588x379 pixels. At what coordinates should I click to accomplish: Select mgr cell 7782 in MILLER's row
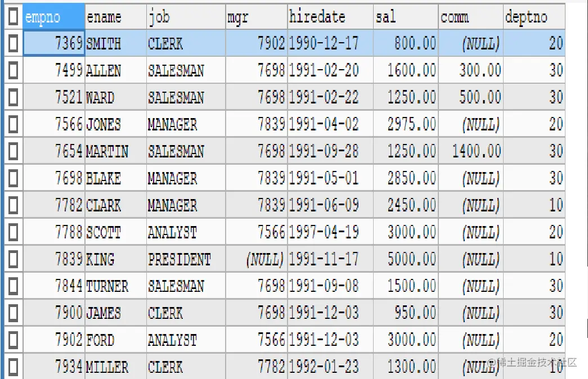257,367
